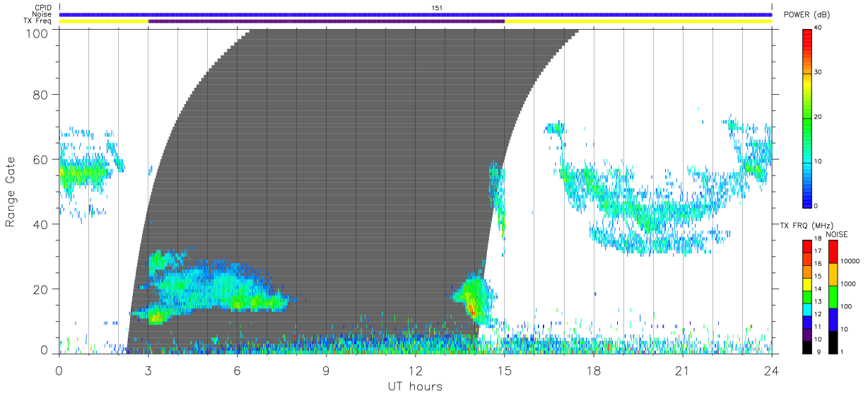The height and width of the screenshot is (401, 868).
Task: Click the NOISE legend title
Action: pyautogui.click(x=837, y=234)
